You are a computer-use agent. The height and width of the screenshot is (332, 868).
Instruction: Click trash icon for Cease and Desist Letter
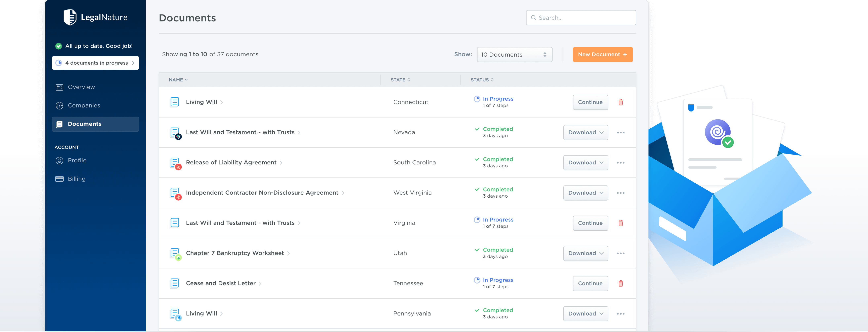620,284
